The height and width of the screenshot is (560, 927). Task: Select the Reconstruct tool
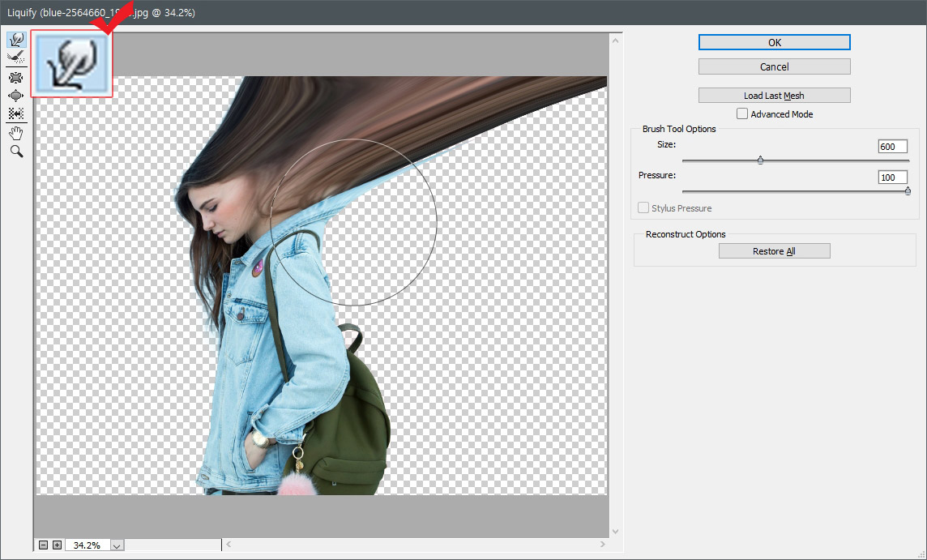click(x=15, y=58)
